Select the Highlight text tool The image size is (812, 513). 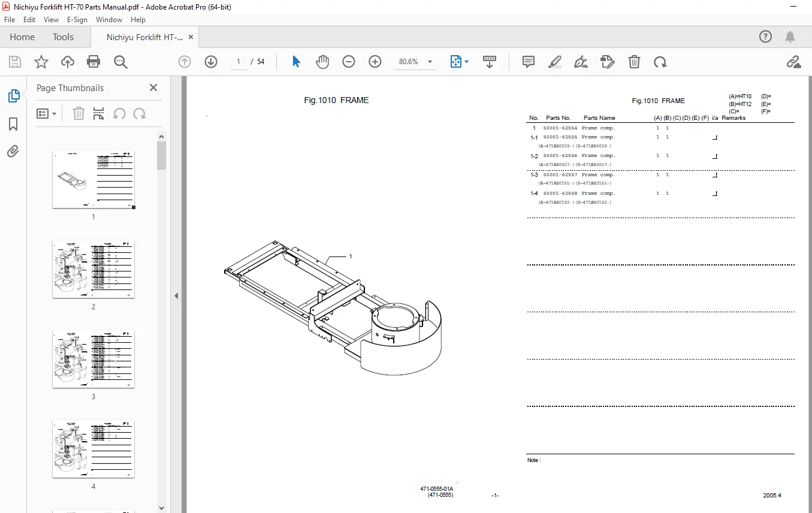[x=555, y=62]
